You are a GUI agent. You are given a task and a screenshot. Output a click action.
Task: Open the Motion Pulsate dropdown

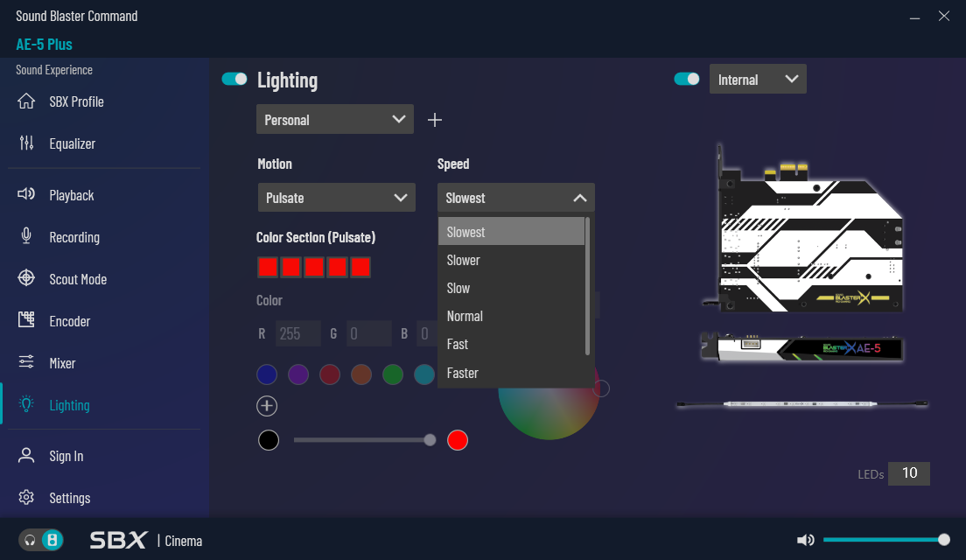coord(337,198)
